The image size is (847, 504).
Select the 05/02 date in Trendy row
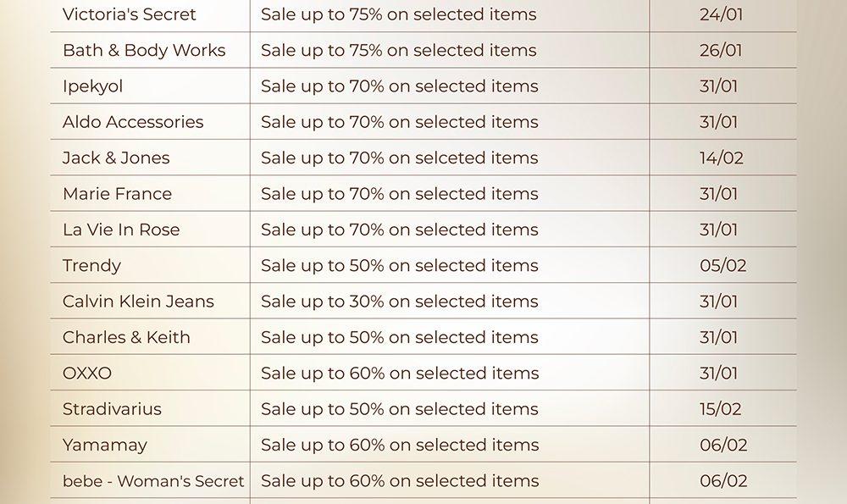(x=723, y=266)
